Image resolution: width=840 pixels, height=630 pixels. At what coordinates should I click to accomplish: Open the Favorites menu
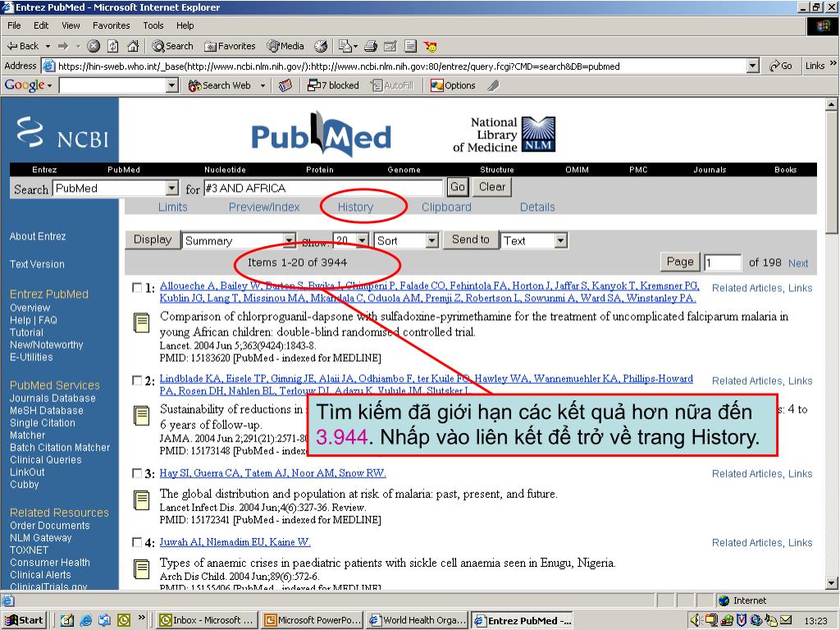[x=111, y=25]
